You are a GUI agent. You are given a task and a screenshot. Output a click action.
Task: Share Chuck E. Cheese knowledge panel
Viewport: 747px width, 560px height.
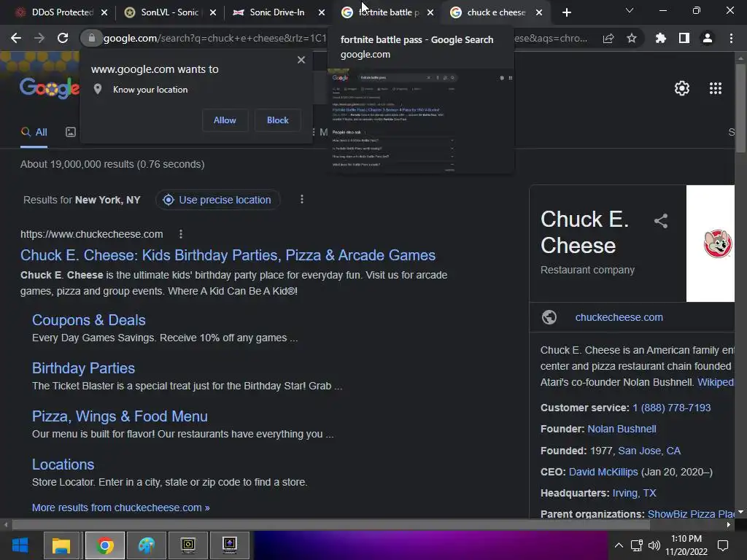pyautogui.click(x=661, y=220)
